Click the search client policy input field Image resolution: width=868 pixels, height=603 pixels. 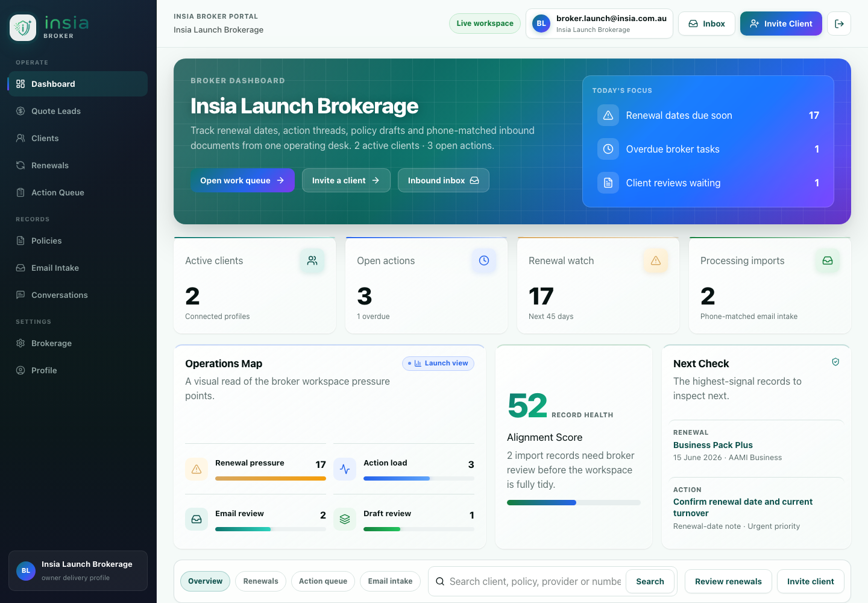click(535, 581)
